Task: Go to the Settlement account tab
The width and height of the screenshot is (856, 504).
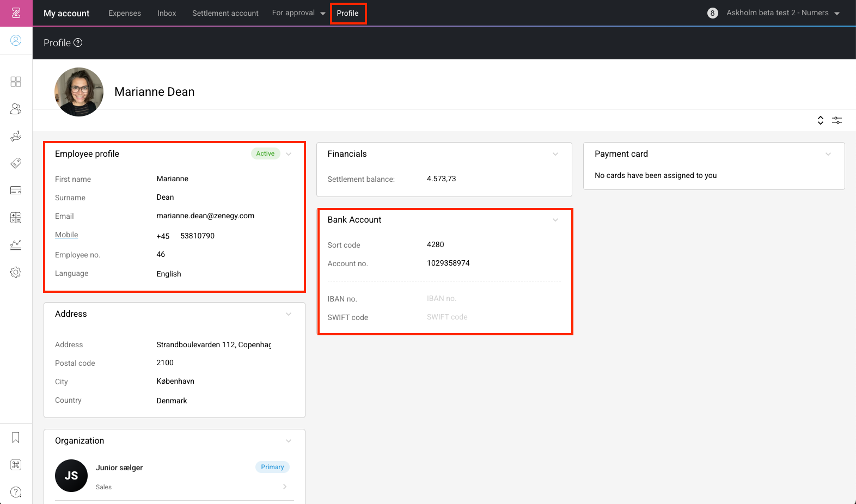Action: tap(225, 13)
